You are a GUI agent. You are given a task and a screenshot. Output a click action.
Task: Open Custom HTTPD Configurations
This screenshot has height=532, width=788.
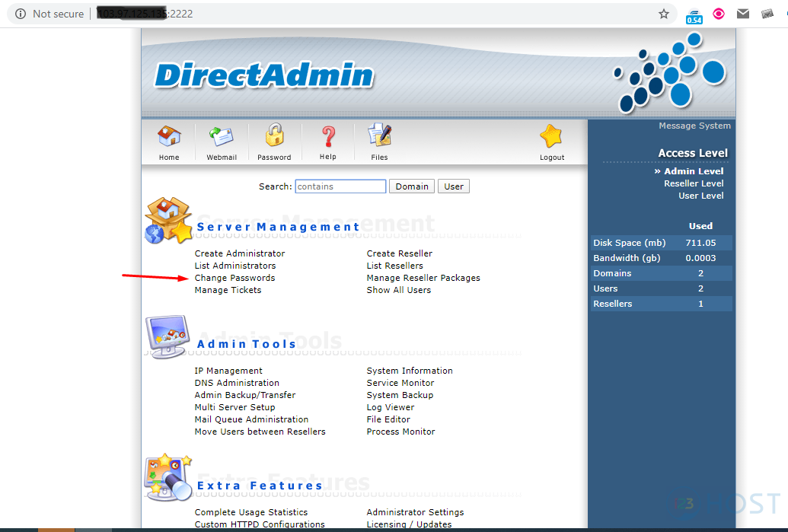click(x=260, y=524)
